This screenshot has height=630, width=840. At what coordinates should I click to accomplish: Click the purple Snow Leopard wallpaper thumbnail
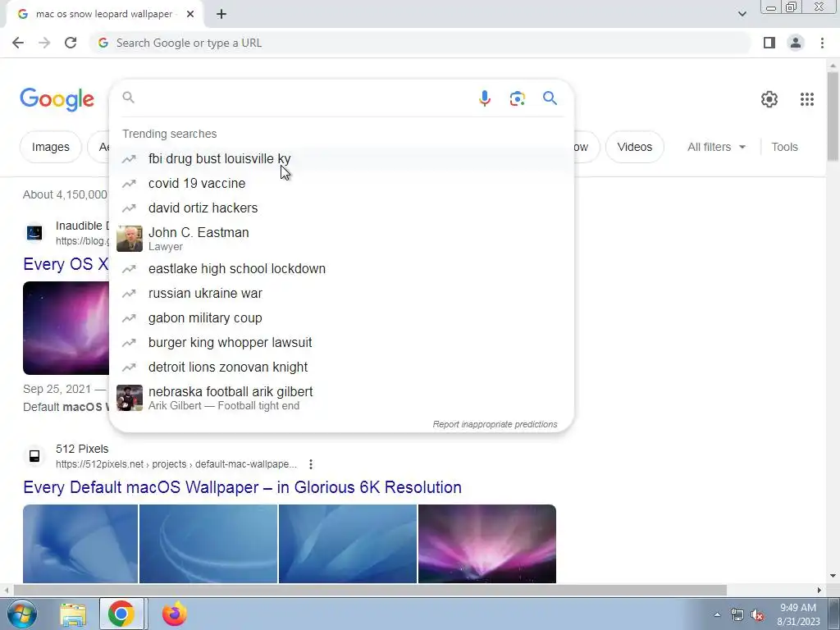66,328
